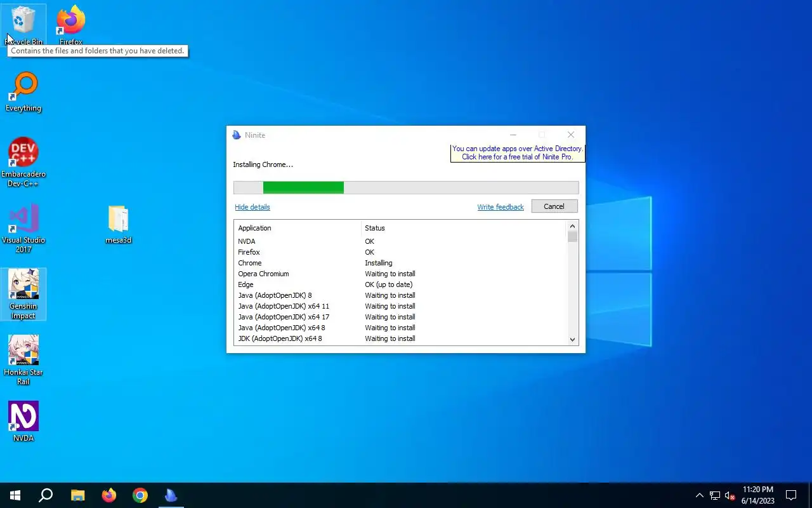Select the Java (AdoptOpenJDK) 8 row

point(400,295)
